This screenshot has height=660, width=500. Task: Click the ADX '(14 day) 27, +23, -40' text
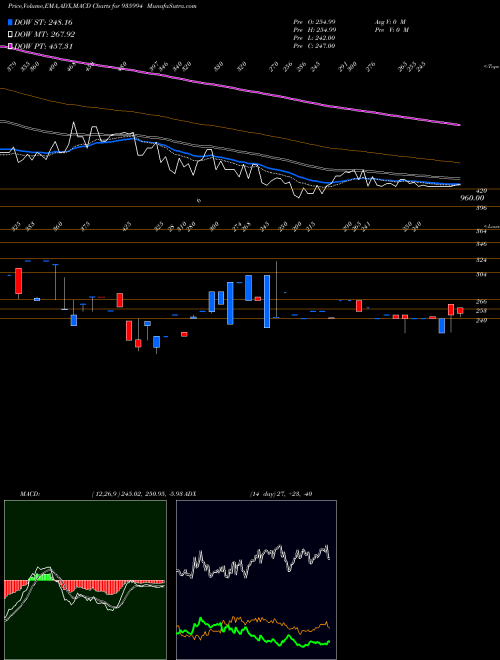pos(280,494)
